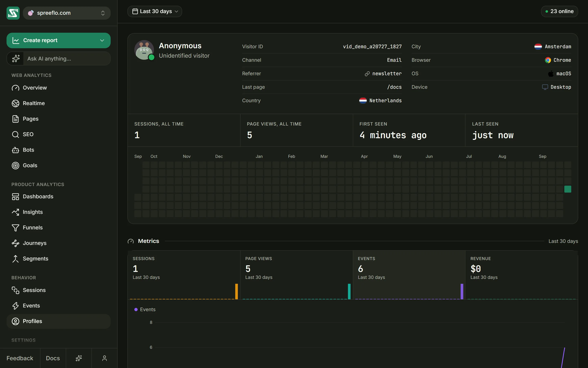Select the Page Views metric card
The height and width of the screenshot is (368, 588).
[x=296, y=275]
